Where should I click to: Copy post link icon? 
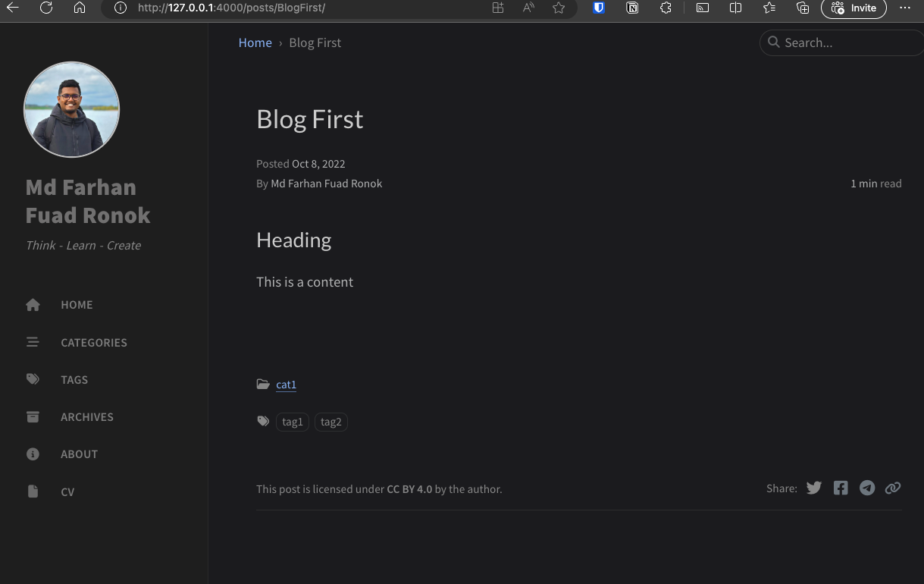tap(893, 488)
